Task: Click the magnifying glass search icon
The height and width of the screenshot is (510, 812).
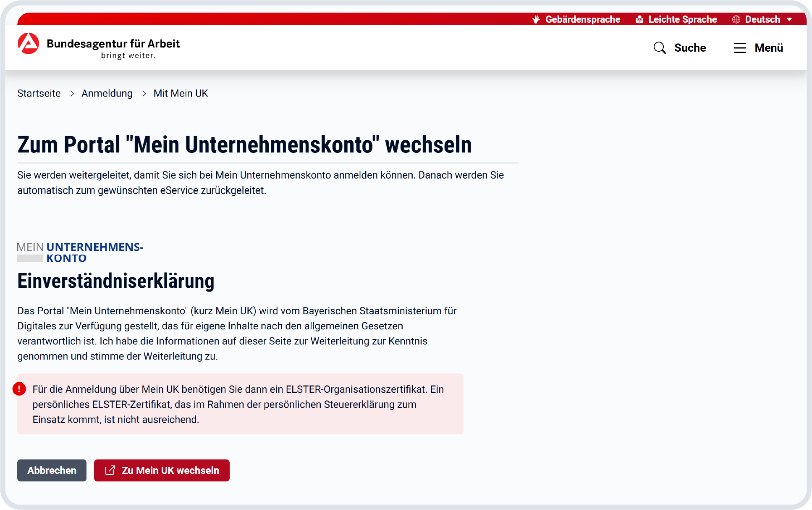Action: 660,47
